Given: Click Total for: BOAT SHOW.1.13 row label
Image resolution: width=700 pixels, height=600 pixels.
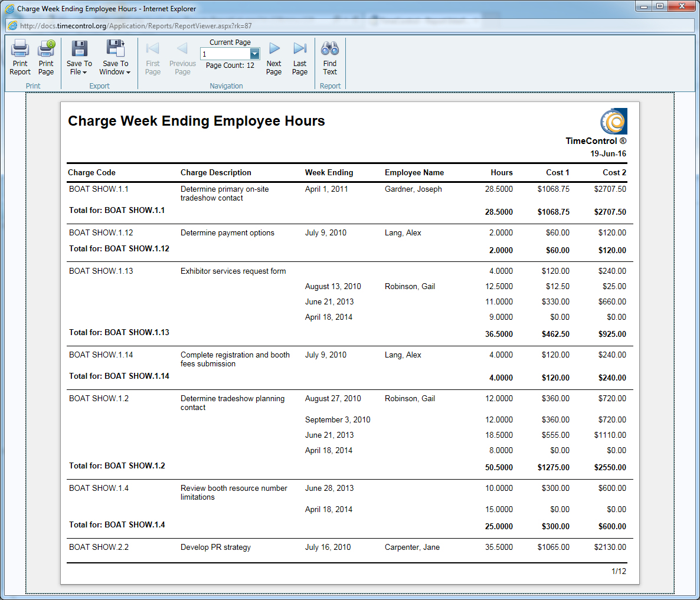Looking at the screenshot, I should click(x=119, y=332).
